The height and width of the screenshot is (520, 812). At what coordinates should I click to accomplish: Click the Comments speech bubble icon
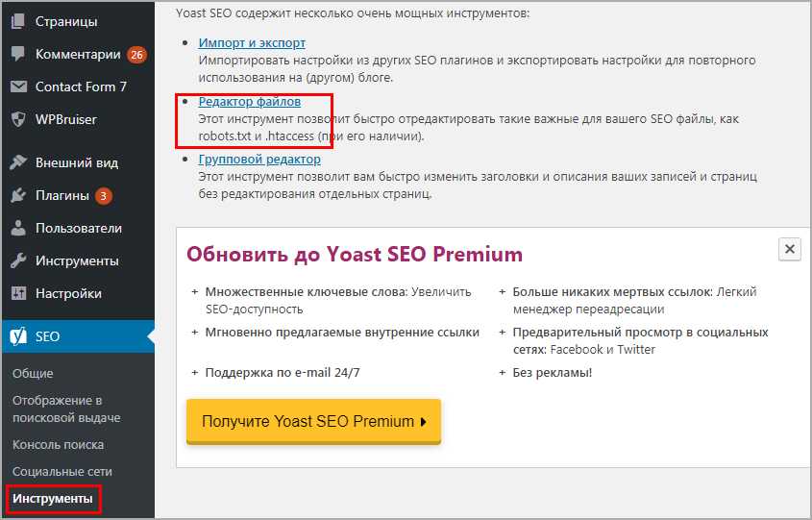18,55
